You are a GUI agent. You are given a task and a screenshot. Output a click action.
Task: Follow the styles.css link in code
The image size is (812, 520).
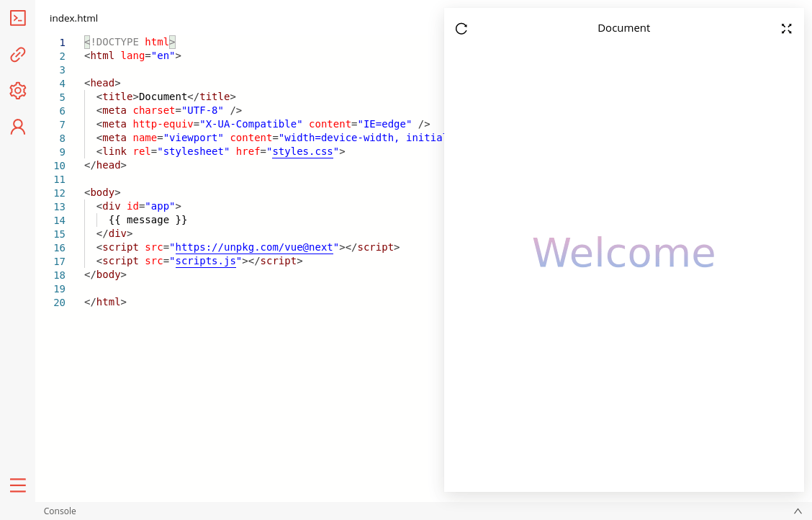click(302, 151)
